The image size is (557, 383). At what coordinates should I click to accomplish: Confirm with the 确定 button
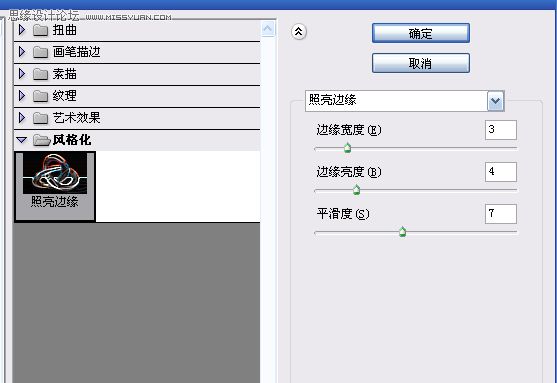421,33
